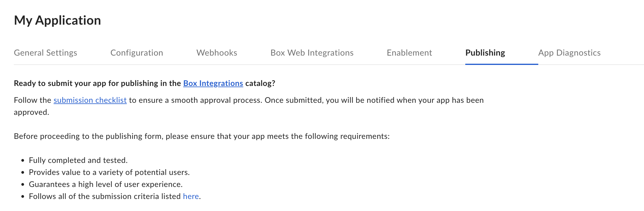
Task: Click 'Before proceeding to the publishing form' sentence
Action: 202,136
